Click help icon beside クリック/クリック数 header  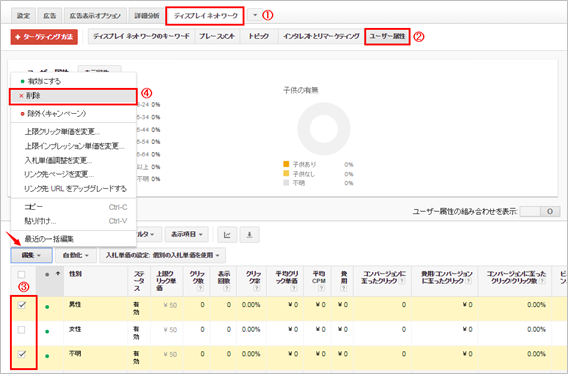pos(542,281)
